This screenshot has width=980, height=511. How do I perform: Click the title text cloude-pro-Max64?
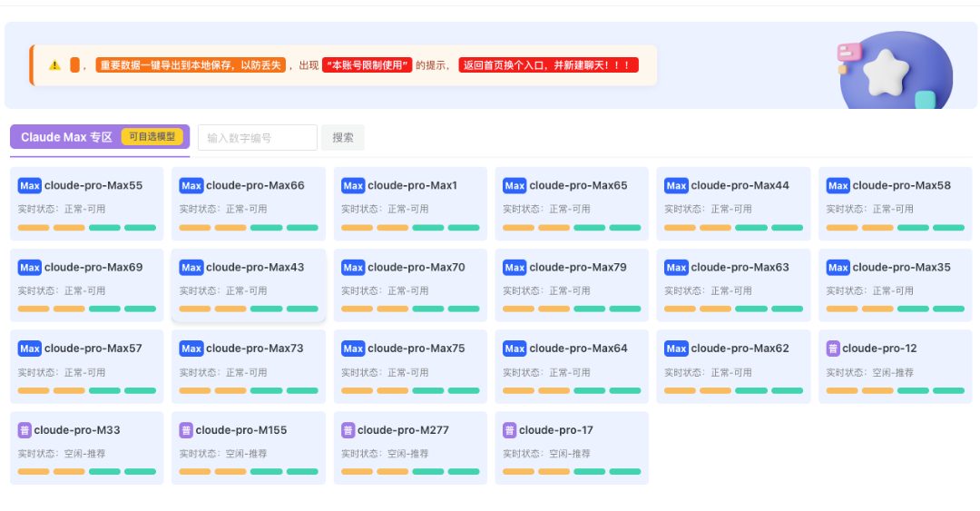click(578, 349)
